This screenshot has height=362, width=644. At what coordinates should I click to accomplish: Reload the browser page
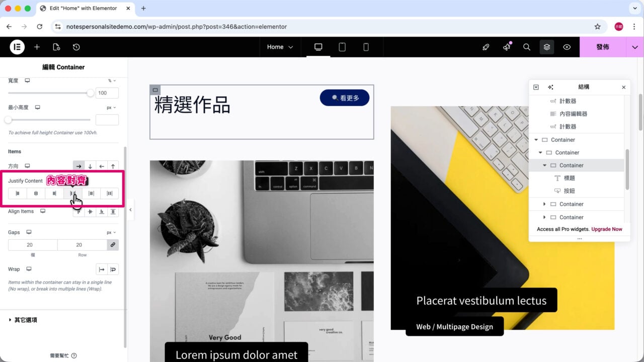(x=40, y=27)
